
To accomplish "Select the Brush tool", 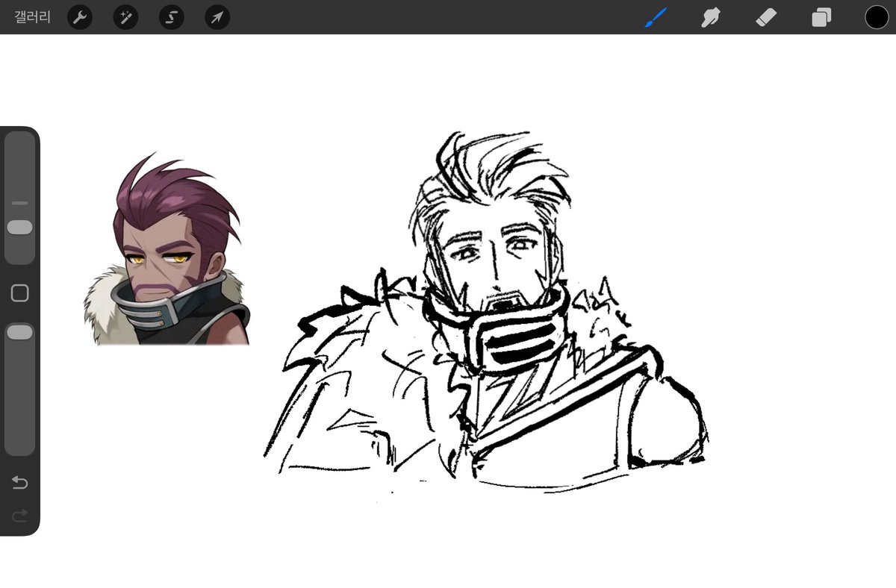I will (655, 17).
